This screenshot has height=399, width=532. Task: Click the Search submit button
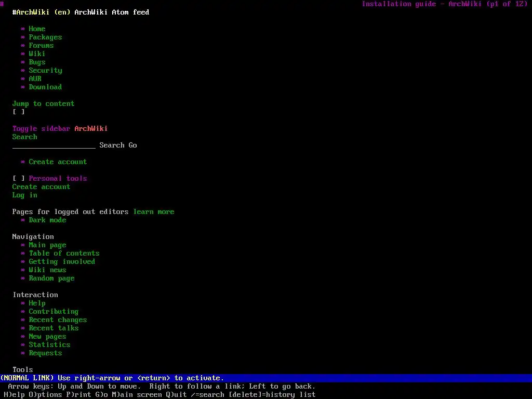(112, 145)
